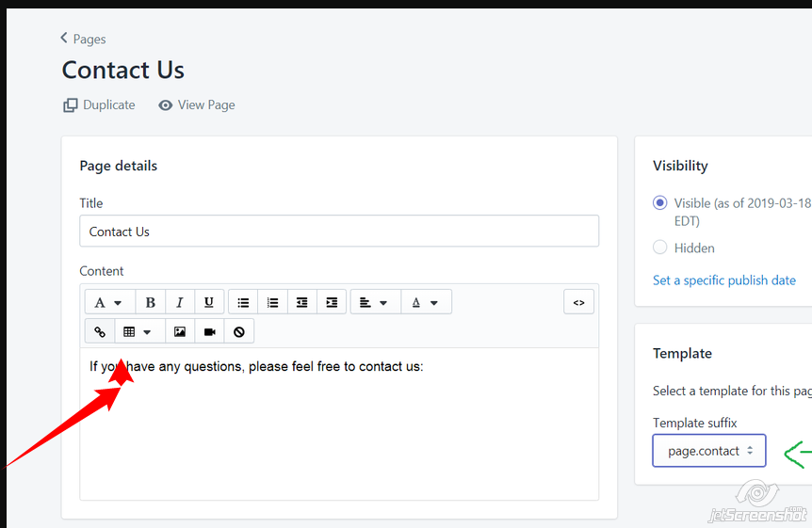812x528 pixels.
Task: Click the indent icon
Action: 331,302
